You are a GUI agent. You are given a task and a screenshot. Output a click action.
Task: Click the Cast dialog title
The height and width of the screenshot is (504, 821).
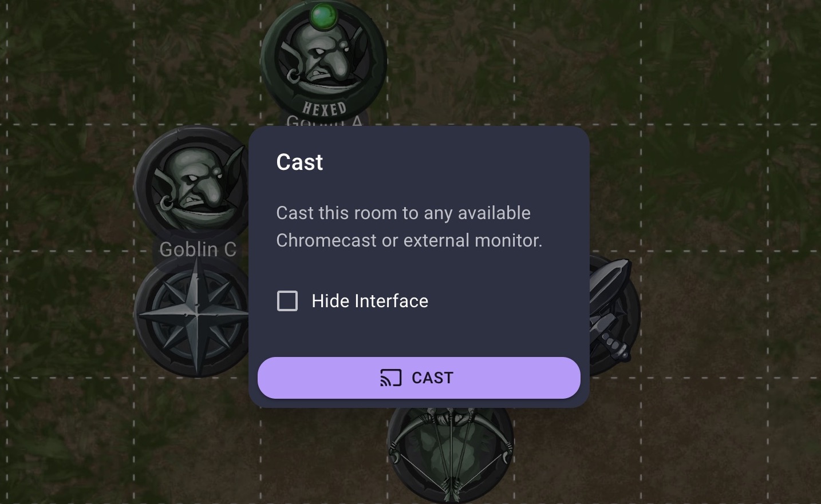(299, 162)
